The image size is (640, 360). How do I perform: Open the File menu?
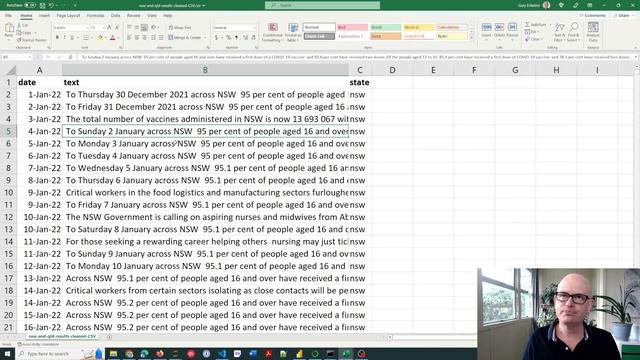(x=8, y=16)
